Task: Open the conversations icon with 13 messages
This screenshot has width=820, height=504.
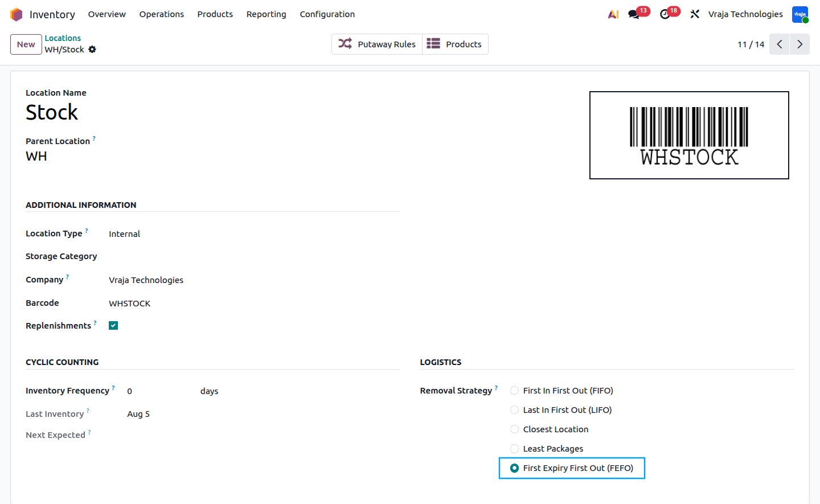Action: (x=634, y=14)
